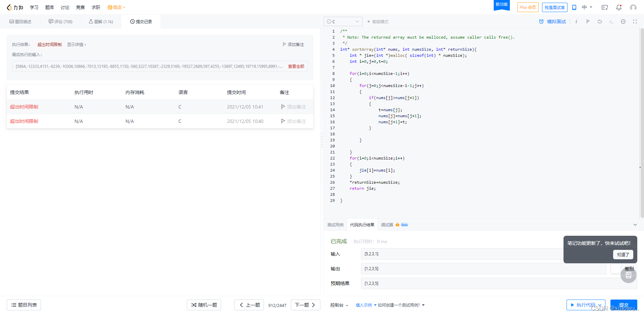The width and height of the screenshot is (644, 314).
Task: Go to 下一题 next problem
Action: click(306, 305)
